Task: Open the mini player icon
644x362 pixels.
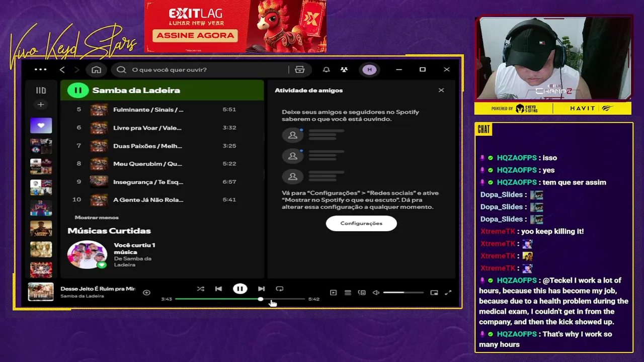Action: point(434,293)
